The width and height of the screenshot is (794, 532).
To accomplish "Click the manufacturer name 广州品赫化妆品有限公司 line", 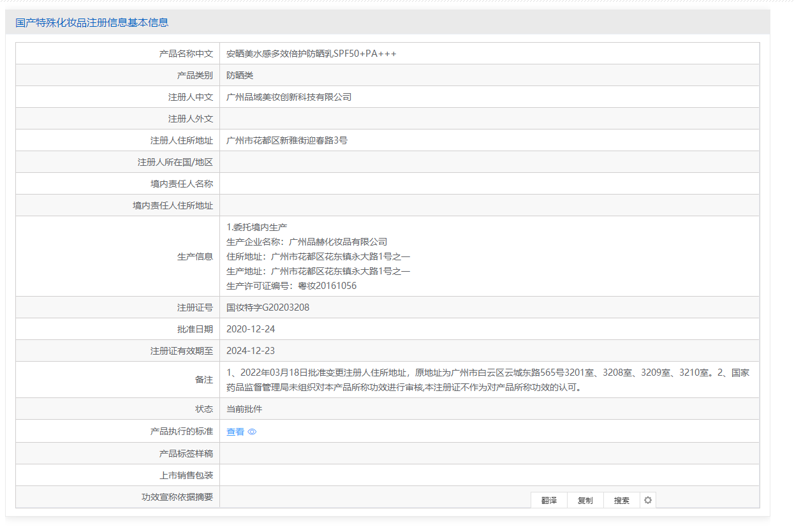I will [x=307, y=242].
